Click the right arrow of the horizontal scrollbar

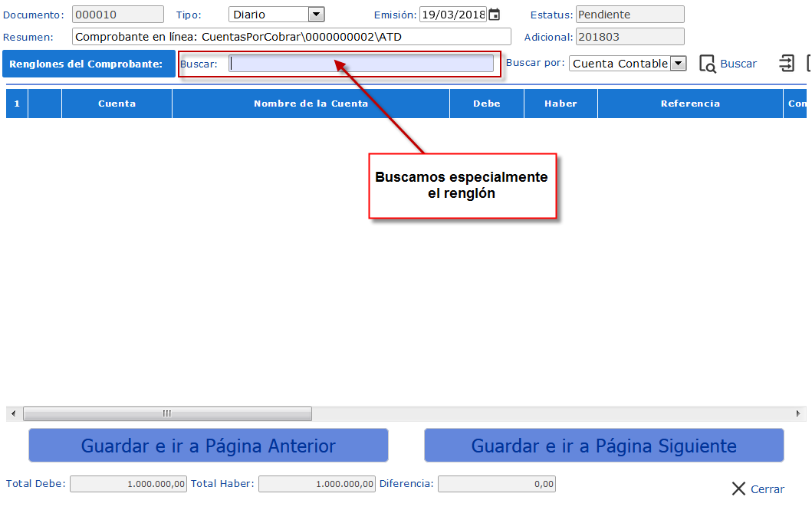800,413
